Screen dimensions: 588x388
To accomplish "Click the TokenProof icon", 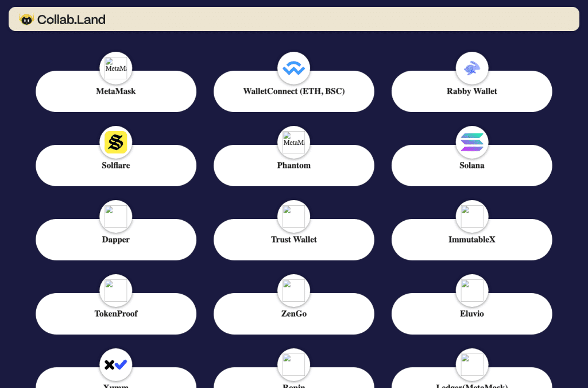I will pyautogui.click(x=116, y=290).
